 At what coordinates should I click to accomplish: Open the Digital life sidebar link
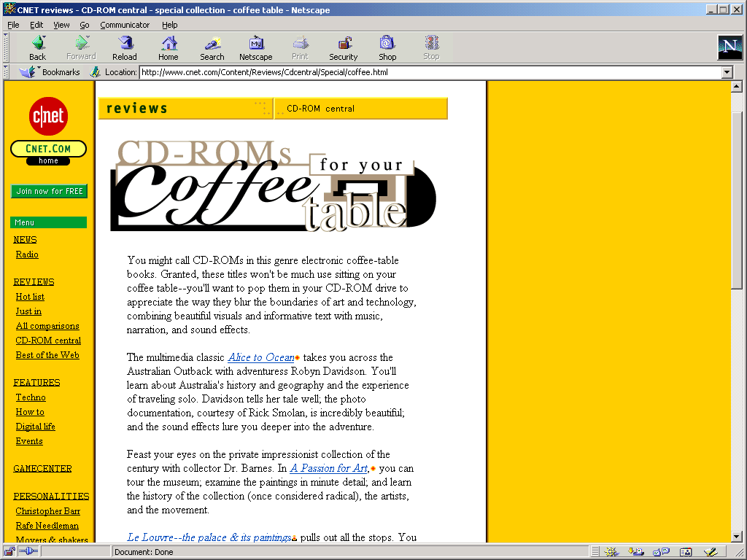click(x=35, y=426)
